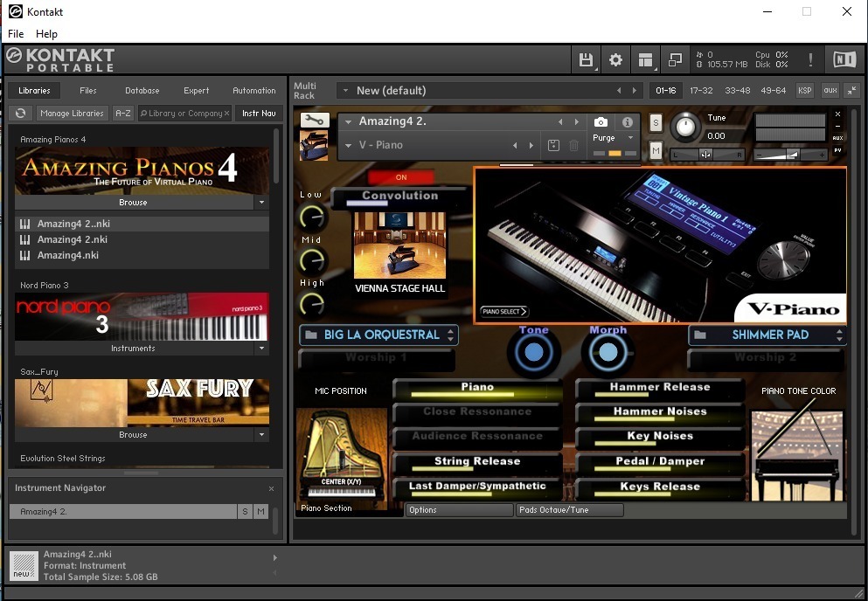Image resolution: width=868 pixels, height=601 pixels.
Task: Select previous multi arrow beside New (default)
Action: 619,90
